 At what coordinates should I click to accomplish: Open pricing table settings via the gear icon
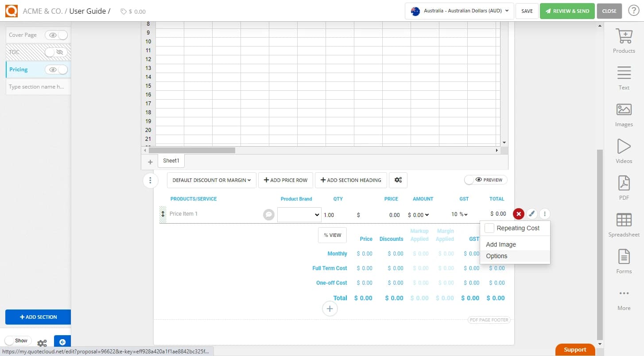[x=398, y=180]
